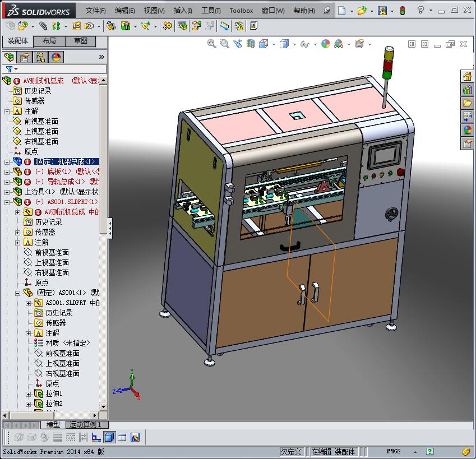
Task: Toggle the Section View display
Action: point(251,44)
